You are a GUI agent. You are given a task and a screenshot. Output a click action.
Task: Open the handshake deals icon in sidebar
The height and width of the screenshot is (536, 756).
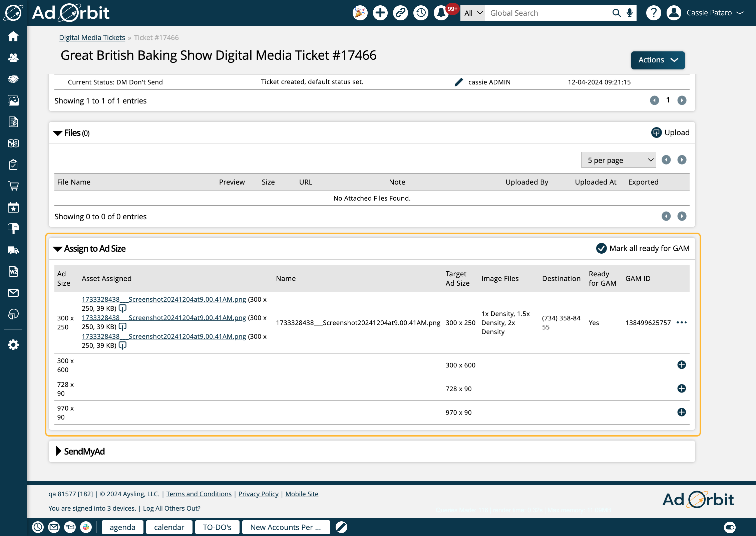(13, 79)
